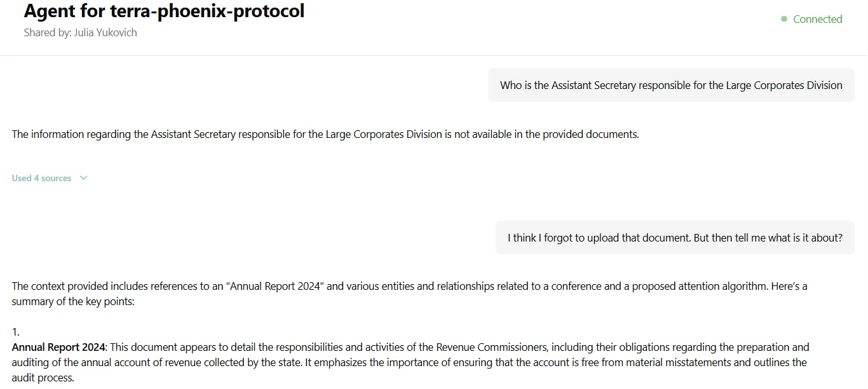Click the list number "1."
Viewport: 868px width, 389px height.
[16, 332]
